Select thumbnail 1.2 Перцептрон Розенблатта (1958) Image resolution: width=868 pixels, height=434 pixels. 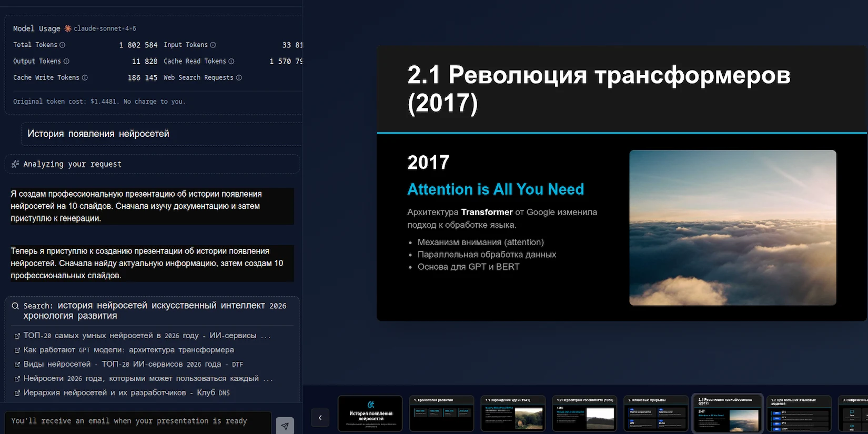(x=585, y=414)
